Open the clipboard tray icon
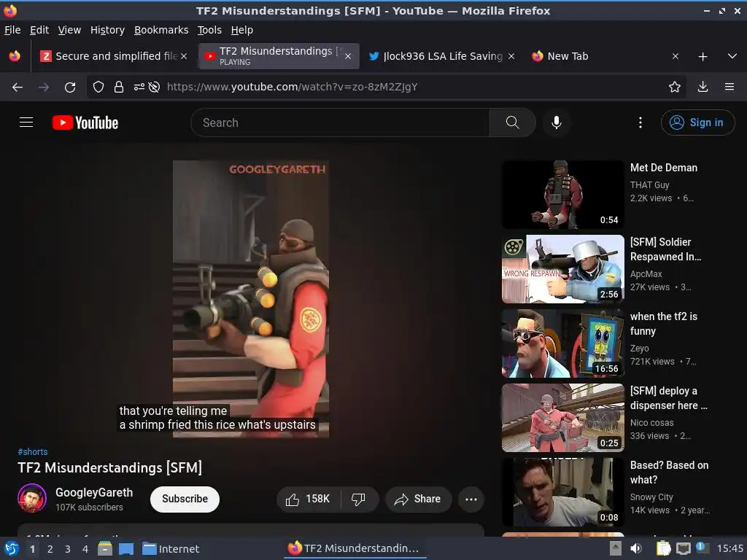The image size is (747, 560). coord(663,548)
